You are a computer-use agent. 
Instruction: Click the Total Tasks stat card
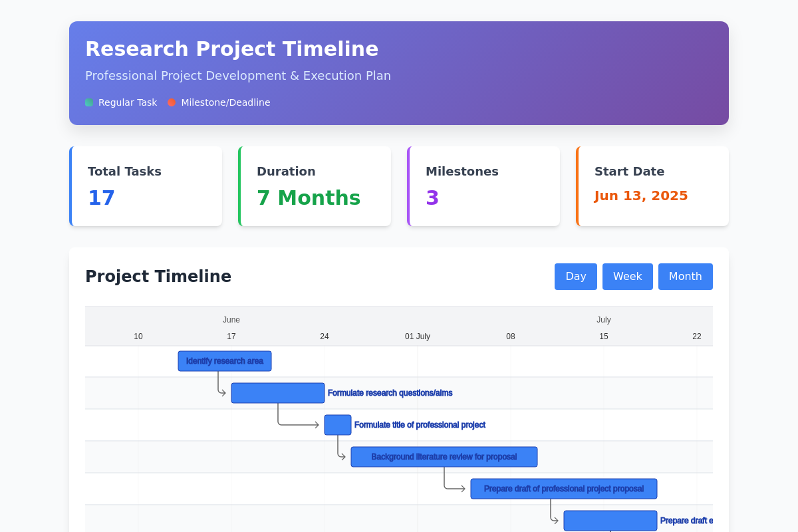click(146, 186)
